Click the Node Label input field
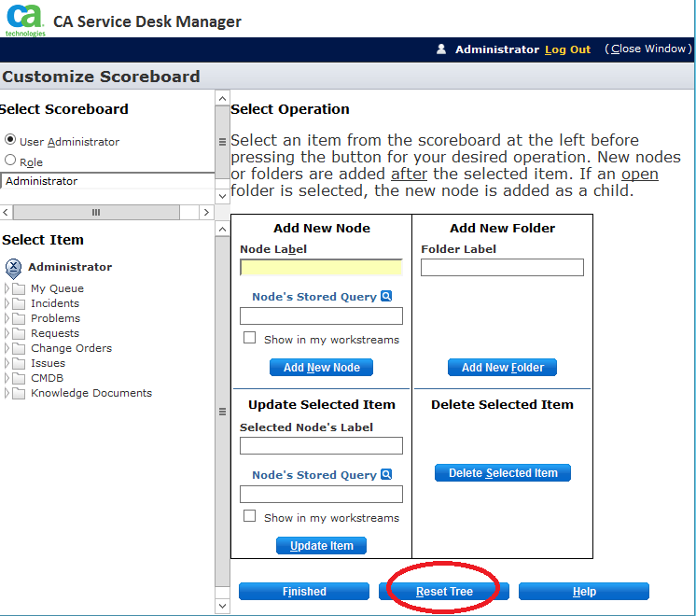 (321, 268)
